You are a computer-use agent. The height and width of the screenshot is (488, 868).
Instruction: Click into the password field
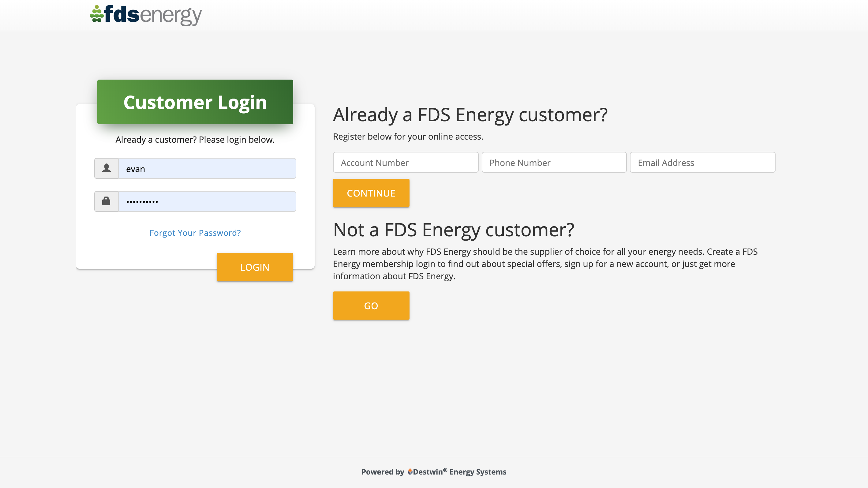tap(207, 201)
